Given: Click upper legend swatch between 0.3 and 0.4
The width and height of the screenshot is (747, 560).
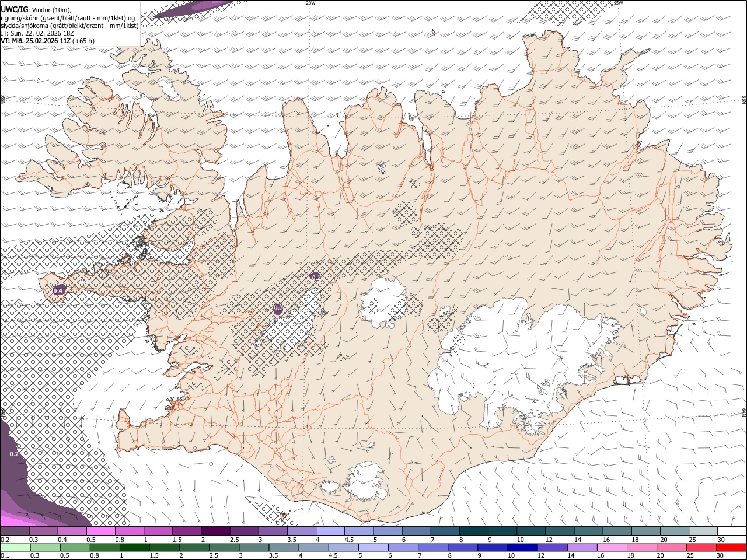Looking at the screenshot, I should pyautogui.click(x=44, y=531).
